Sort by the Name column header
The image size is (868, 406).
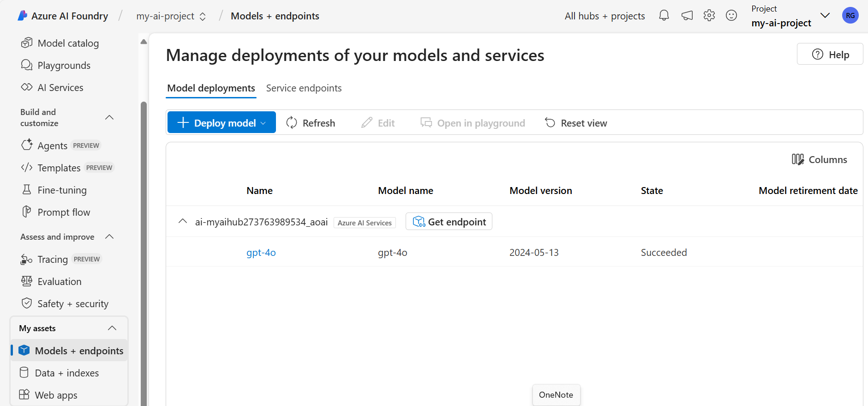pos(259,190)
